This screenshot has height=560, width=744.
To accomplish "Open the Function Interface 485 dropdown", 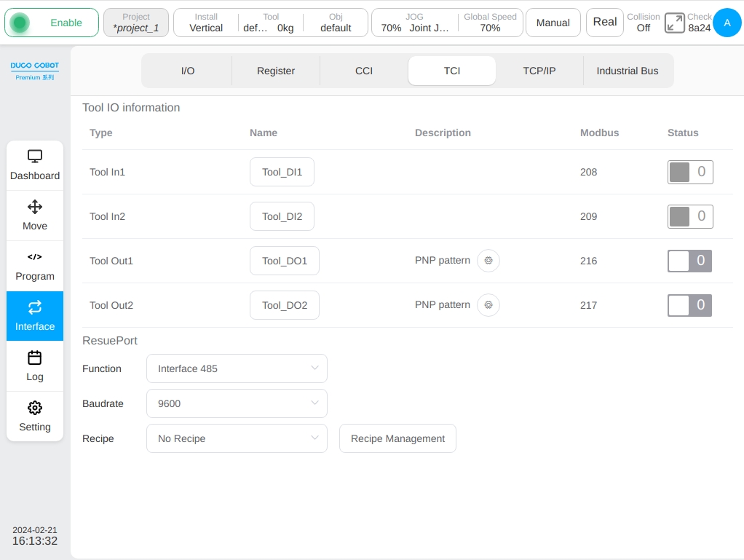I will click(237, 368).
